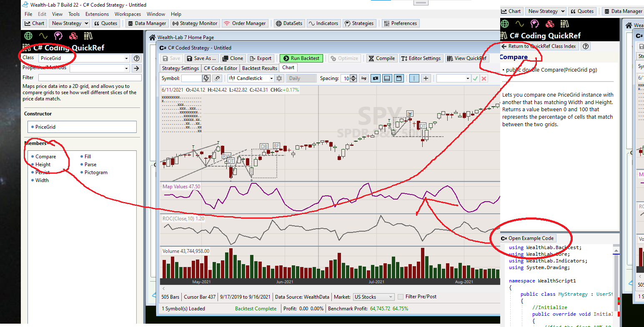Open the Tools menu
644x327 pixels.
74,14
